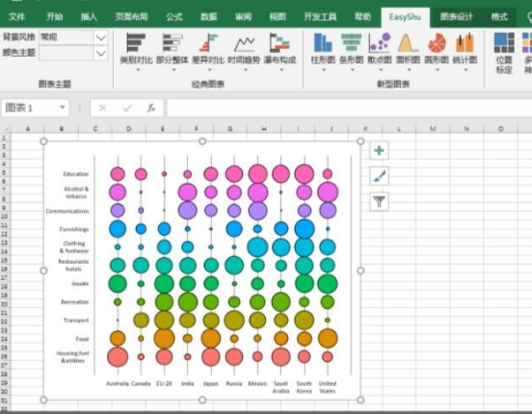Switch to the 开发工具 ribbon tab
This screenshot has width=532, height=414.
pos(320,16)
